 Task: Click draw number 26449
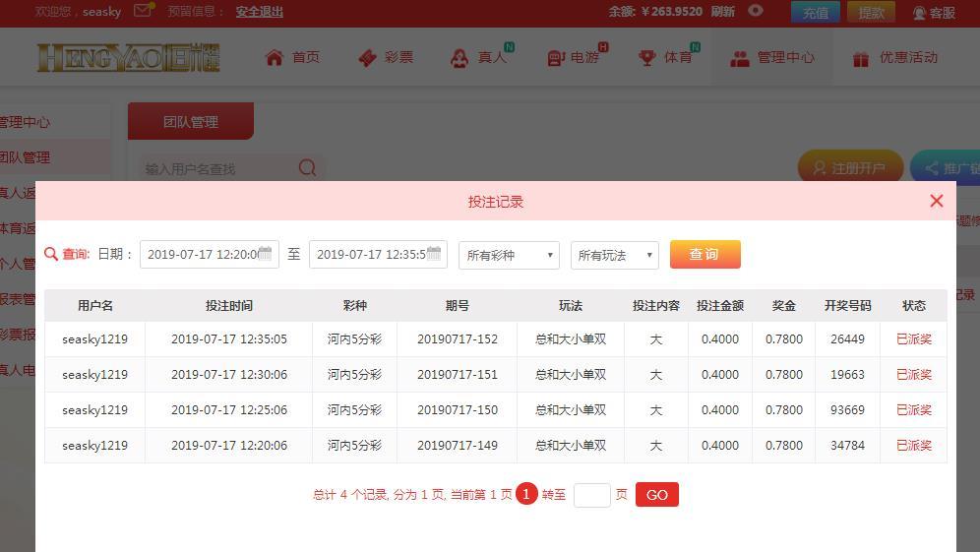pos(847,339)
